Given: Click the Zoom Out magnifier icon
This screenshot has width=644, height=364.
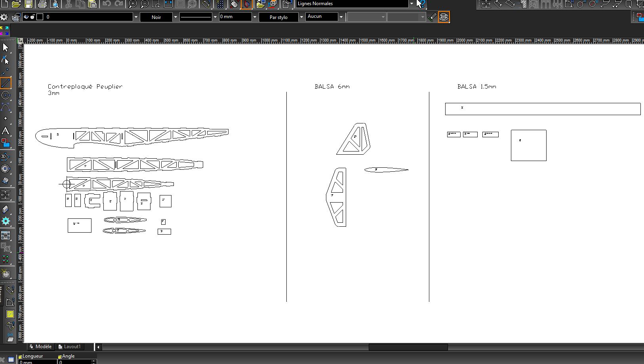Looking at the screenshot, I should tap(145, 4).
